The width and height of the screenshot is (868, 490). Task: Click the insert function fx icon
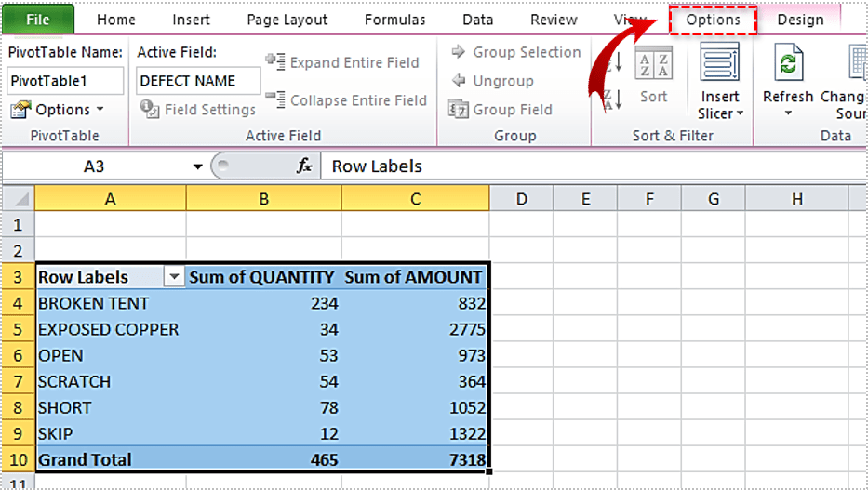(304, 166)
